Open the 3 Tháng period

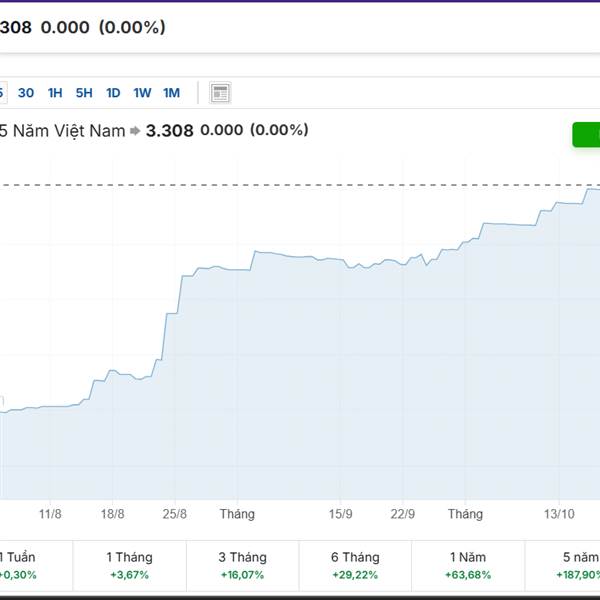click(242, 565)
